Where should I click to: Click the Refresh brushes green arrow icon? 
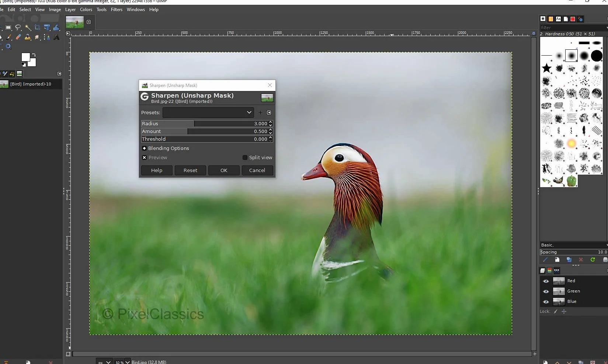[593, 260]
